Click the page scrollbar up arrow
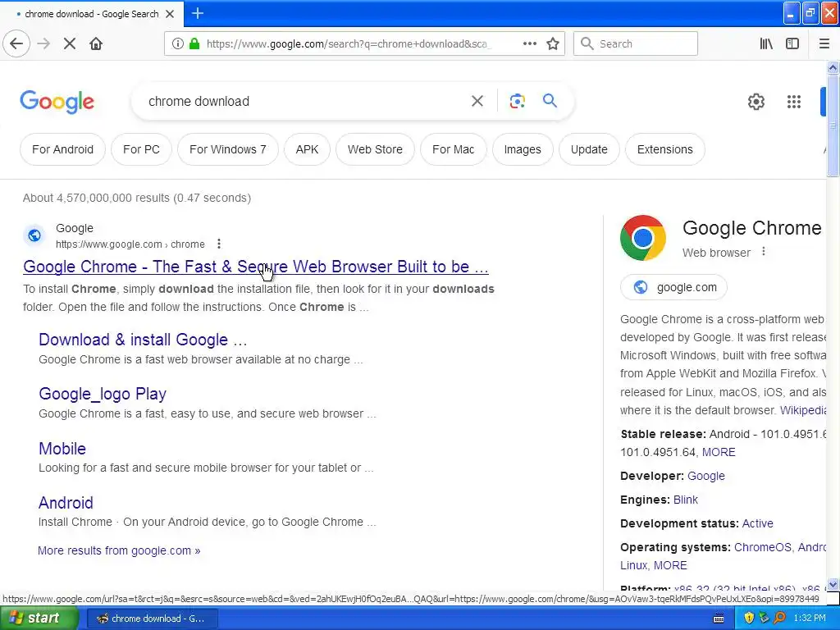The width and height of the screenshot is (840, 630). (833, 67)
